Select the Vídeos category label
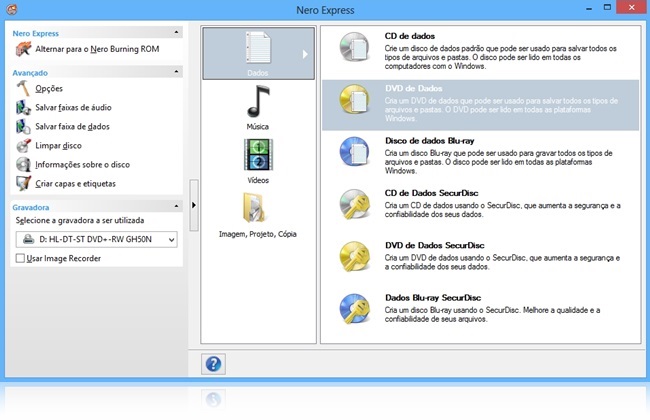The width and height of the screenshot is (650, 420). click(258, 180)
